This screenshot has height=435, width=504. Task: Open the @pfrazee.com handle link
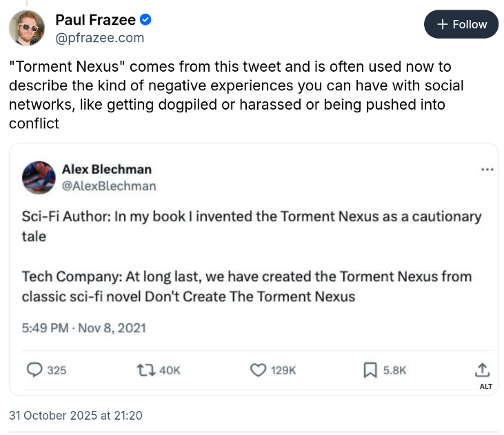pyautogui.click(x=99, y=38)
